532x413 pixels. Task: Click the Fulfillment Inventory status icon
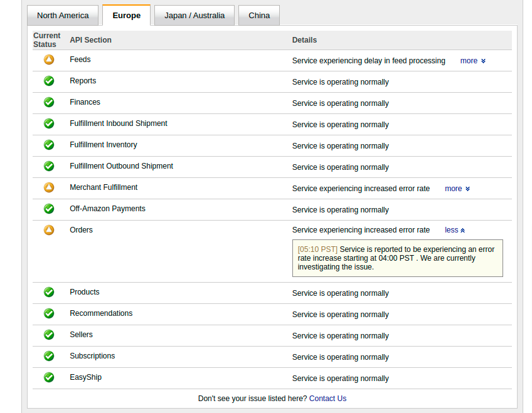(x=49, y=145)
